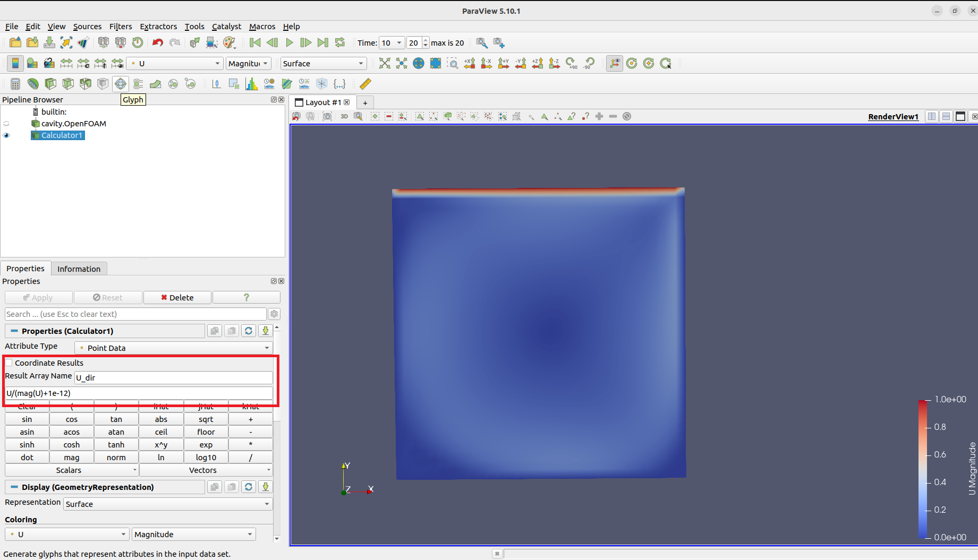The width and height of the screenshot is (978, 560).
Task: Click Zoom To Box magnifier icon
Action: point(453,64)
